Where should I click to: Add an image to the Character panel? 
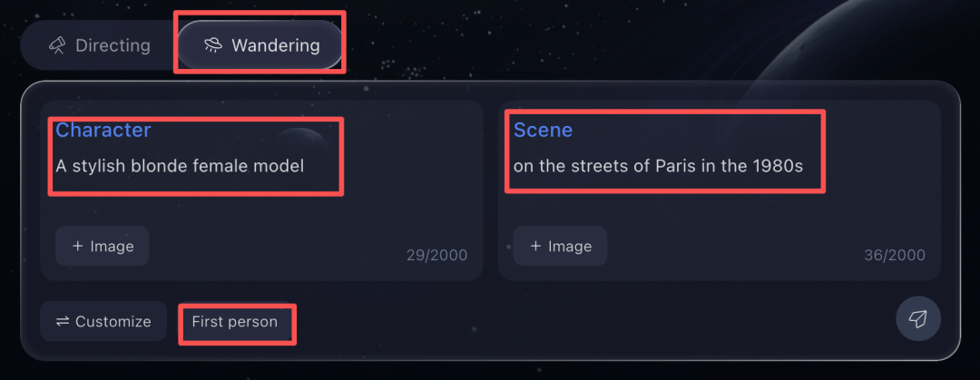tap(103, 246)
